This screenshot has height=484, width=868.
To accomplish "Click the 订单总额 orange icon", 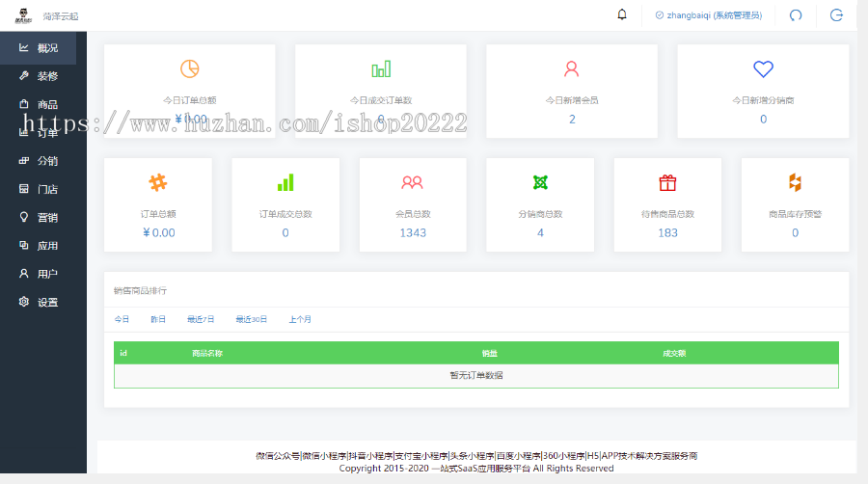I will click(x=158, y=182).
